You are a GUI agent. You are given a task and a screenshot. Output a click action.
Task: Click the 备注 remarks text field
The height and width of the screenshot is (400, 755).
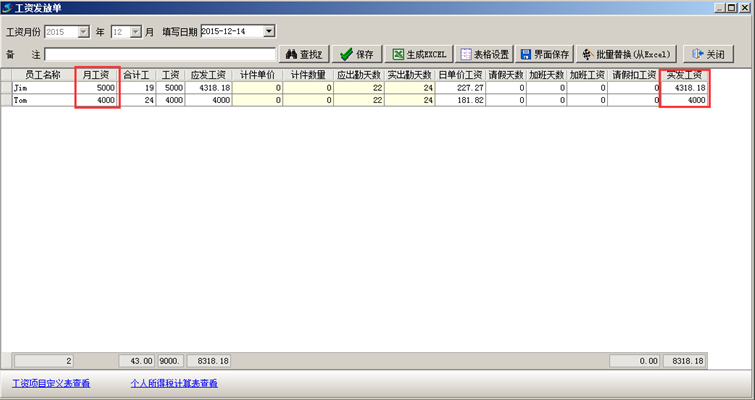pos(160,54)
